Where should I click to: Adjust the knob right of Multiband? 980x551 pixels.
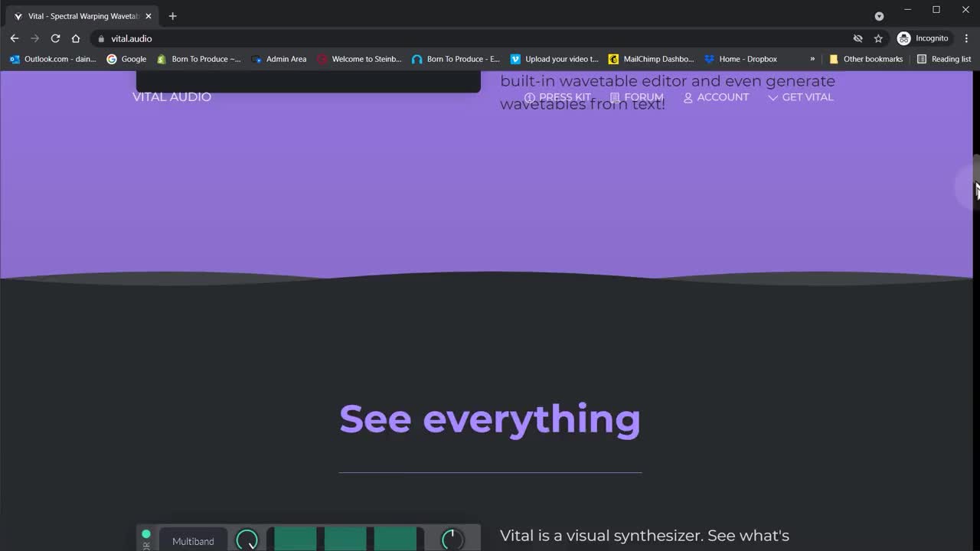(x=247, y=540)
